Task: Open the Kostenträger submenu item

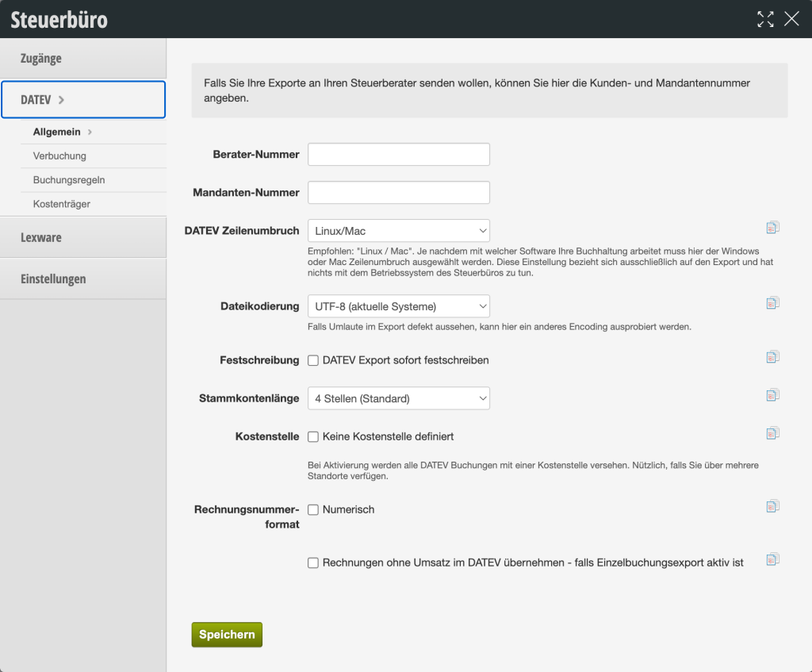Action: [94, 204]
